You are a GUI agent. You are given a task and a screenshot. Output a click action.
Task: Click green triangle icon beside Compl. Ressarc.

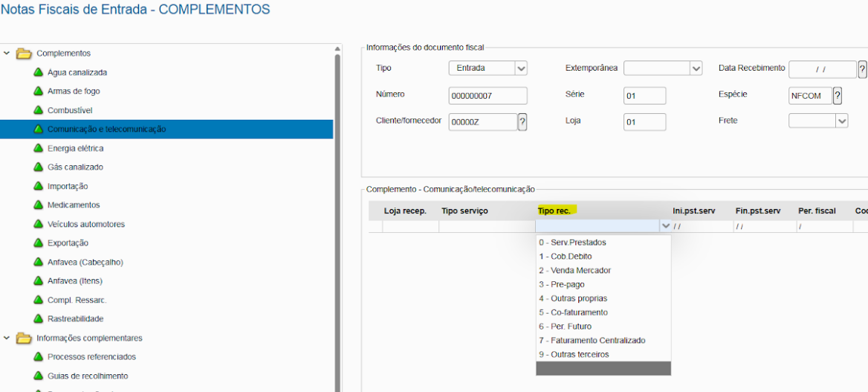click(x=38, y=300)
